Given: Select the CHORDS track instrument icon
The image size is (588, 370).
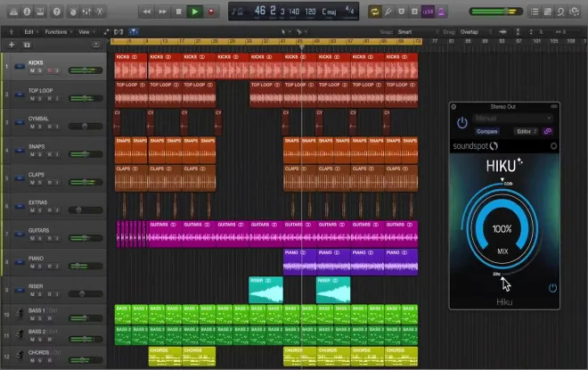Looking at the screenshot, I should click(19, 356).
